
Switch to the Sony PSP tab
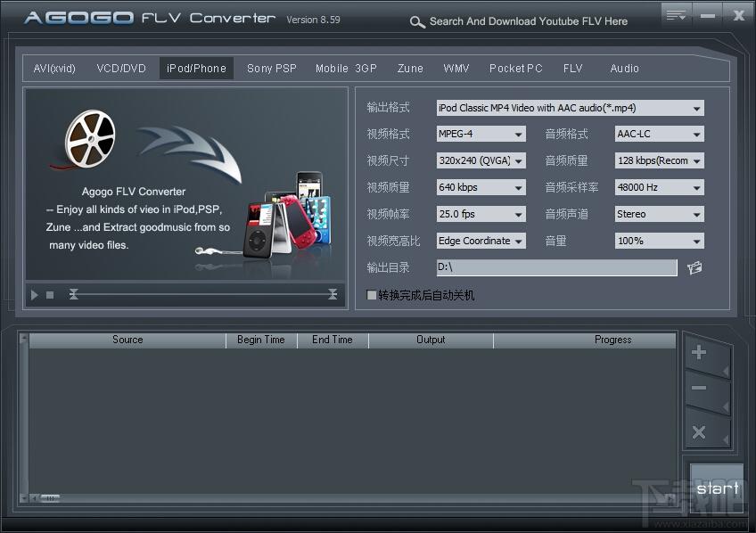(x=272, y=69)
